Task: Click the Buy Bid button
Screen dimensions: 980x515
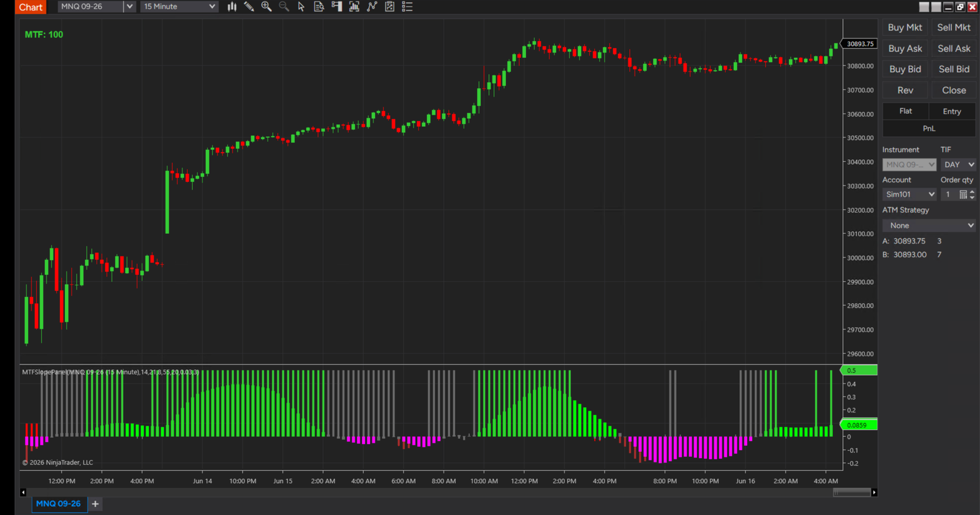Action: [905, 69]
